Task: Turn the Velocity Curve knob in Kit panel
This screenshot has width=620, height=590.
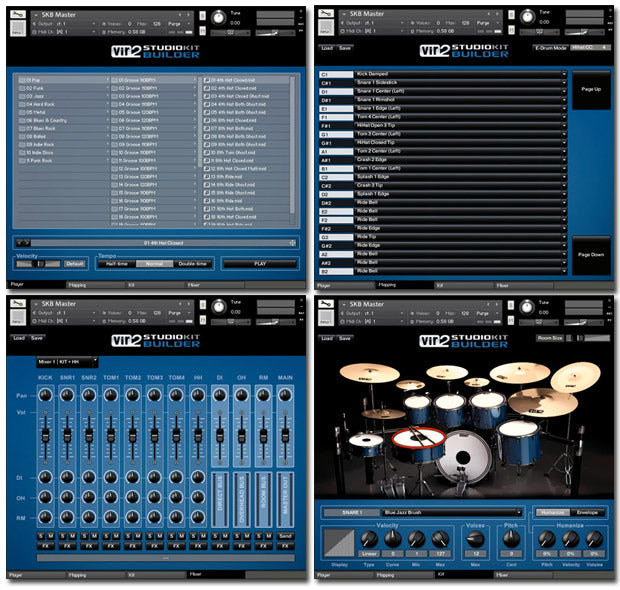Action: [x=393, y=538]
